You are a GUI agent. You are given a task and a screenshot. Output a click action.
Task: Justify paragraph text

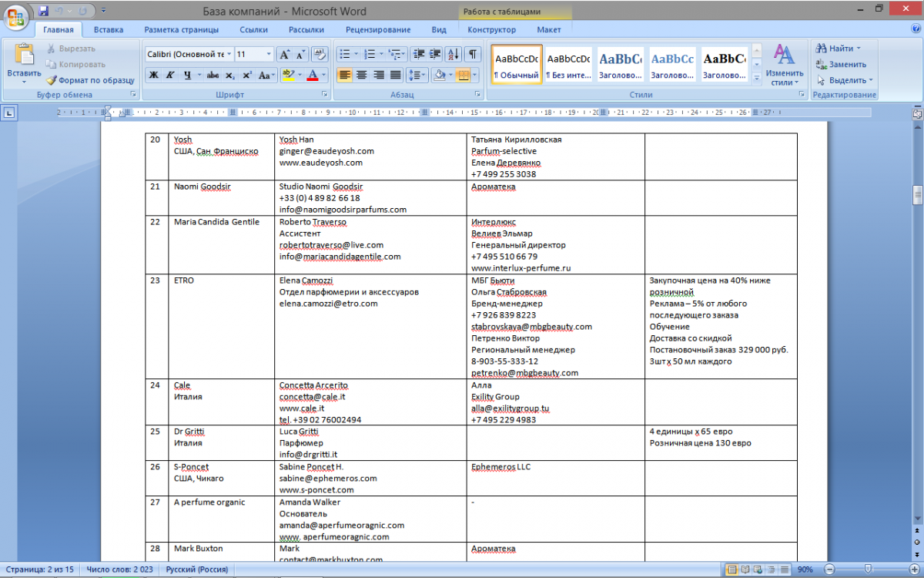pos(395,75)
